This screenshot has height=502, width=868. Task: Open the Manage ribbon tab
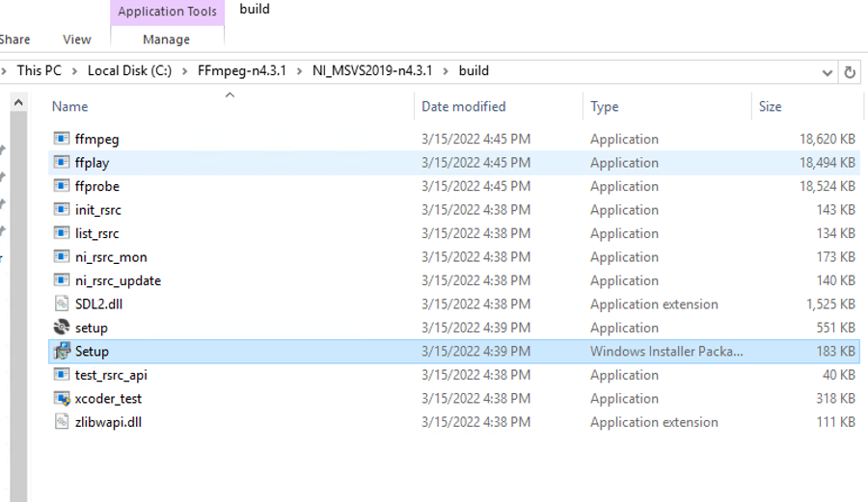coord(167,40)
